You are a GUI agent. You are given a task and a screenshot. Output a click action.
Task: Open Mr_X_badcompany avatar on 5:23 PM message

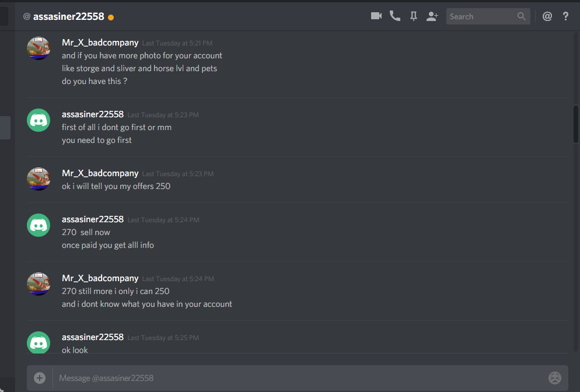pos(39,179)
